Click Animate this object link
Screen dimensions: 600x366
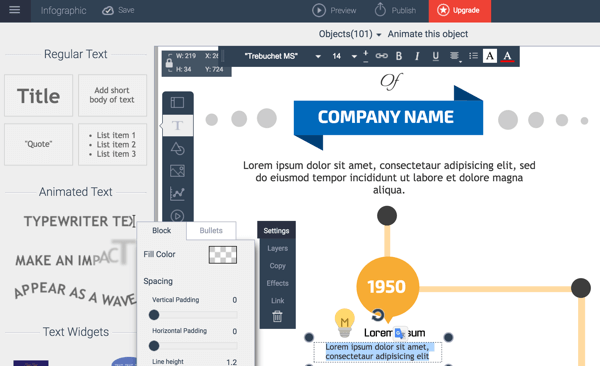[x=427, y=34]
